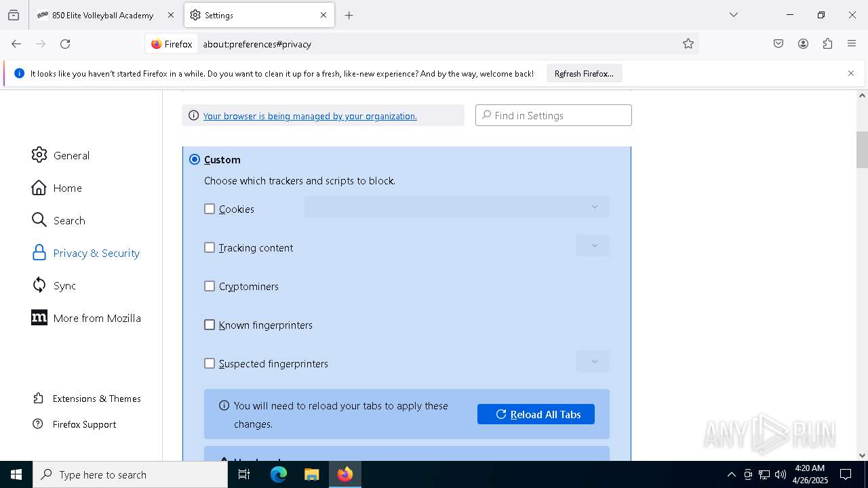
Task: Click the Refresh Firefox button
Action: [x=584, y=73]
